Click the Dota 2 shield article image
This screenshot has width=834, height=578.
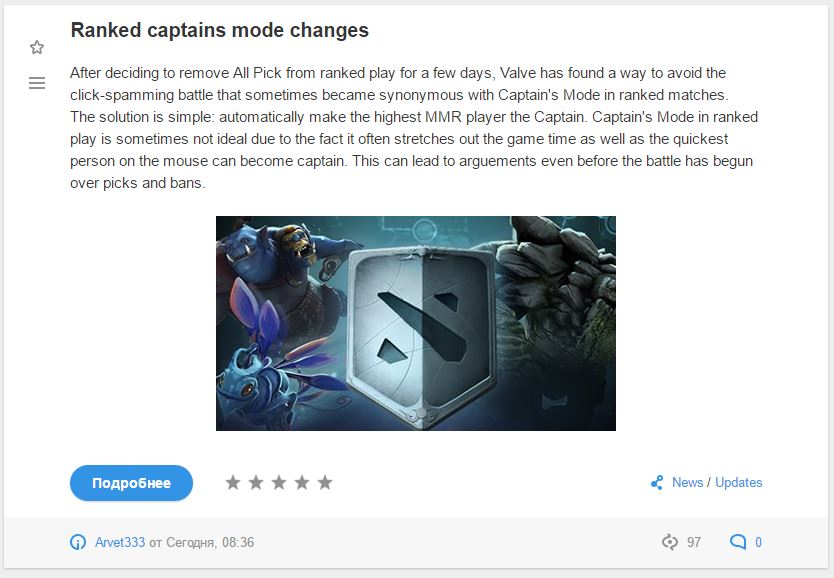pos(416,323)
